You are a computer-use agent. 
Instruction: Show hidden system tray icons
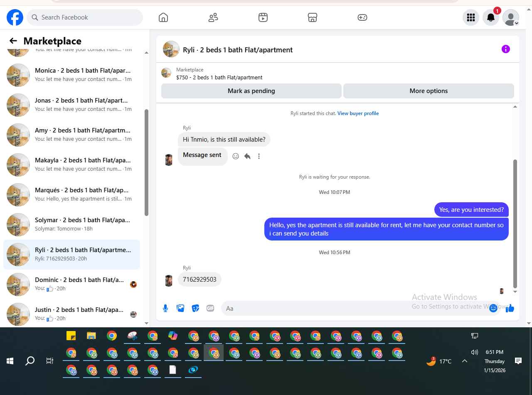click(x=465, y=361)
